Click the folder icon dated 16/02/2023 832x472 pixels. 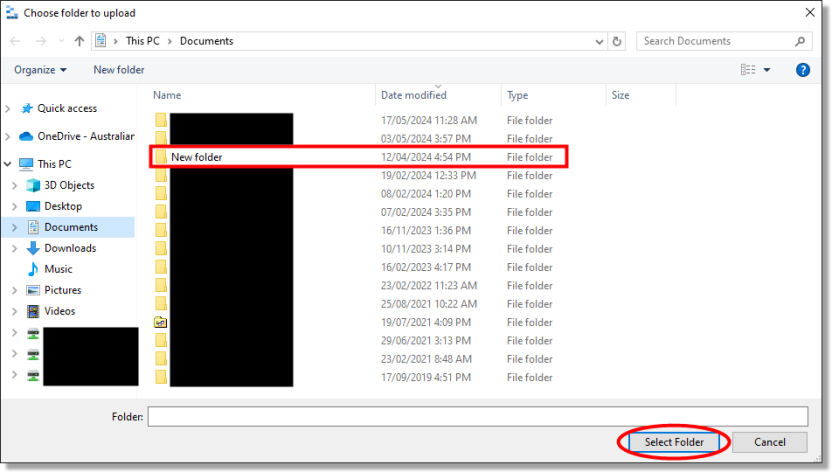click(161, 267)
